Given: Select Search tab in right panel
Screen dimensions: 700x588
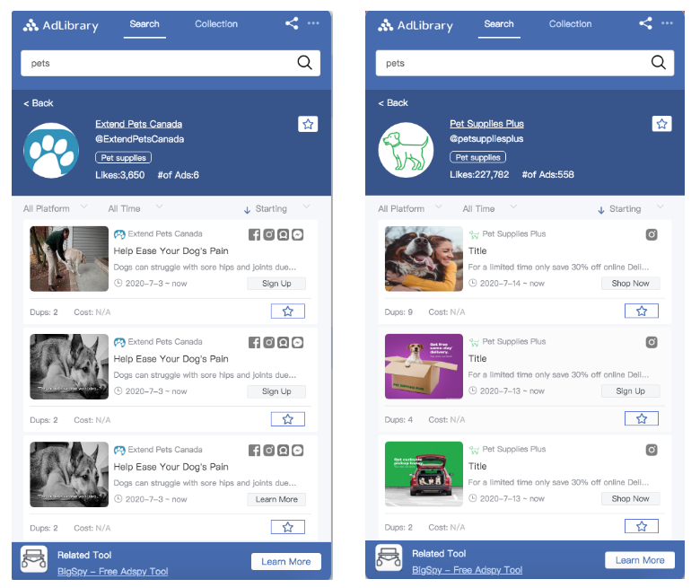Looking at the screenshot, I should click(x=499, y=24).
